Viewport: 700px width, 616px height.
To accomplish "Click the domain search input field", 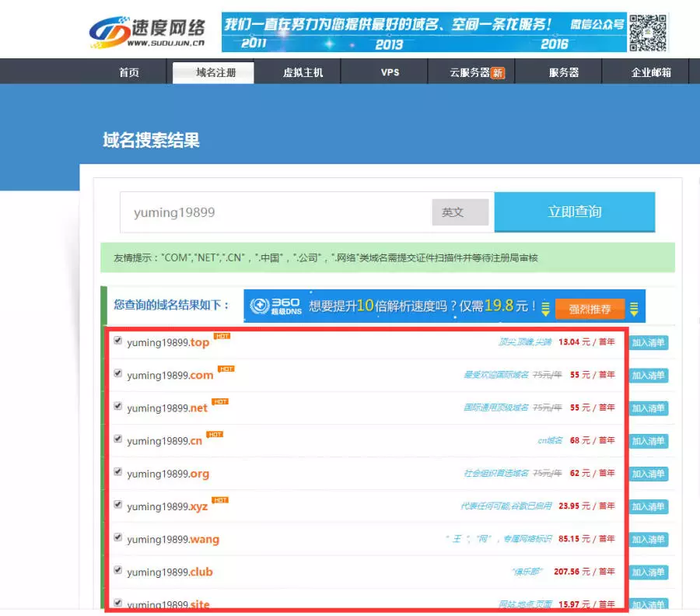I will coord(276,212).
